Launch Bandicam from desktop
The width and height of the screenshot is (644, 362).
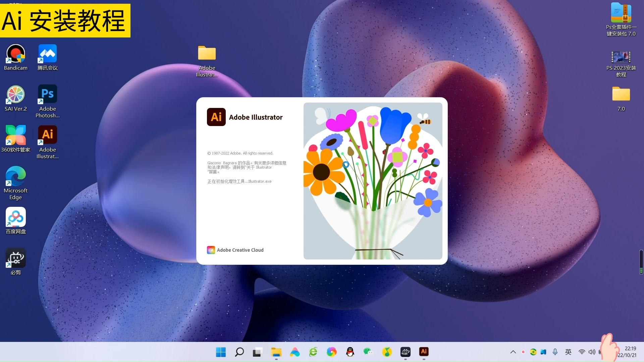[x=15, y=54]
